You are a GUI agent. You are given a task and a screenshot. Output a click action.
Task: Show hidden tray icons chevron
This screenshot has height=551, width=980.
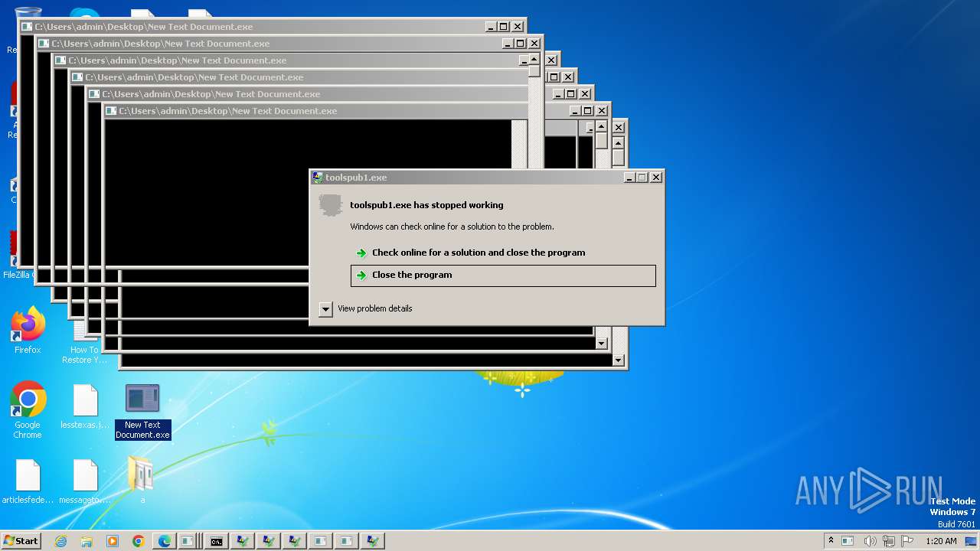pos(831,540)
